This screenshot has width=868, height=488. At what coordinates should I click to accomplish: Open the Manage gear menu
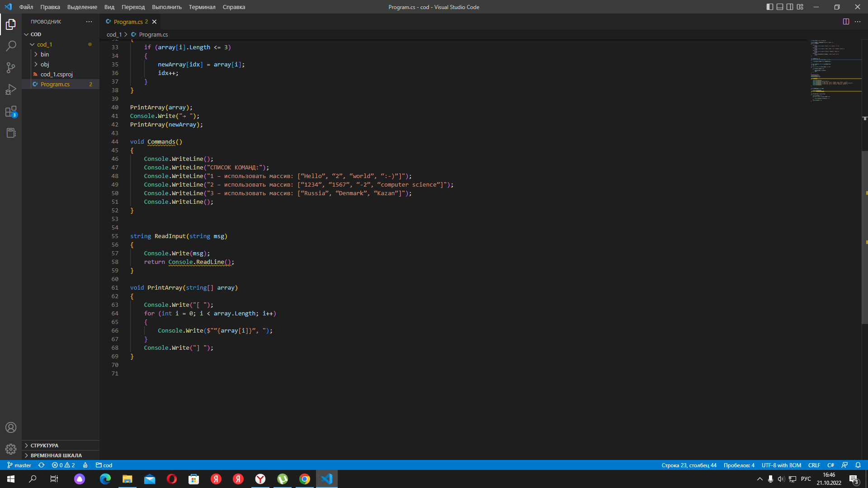tap(11, 449)
